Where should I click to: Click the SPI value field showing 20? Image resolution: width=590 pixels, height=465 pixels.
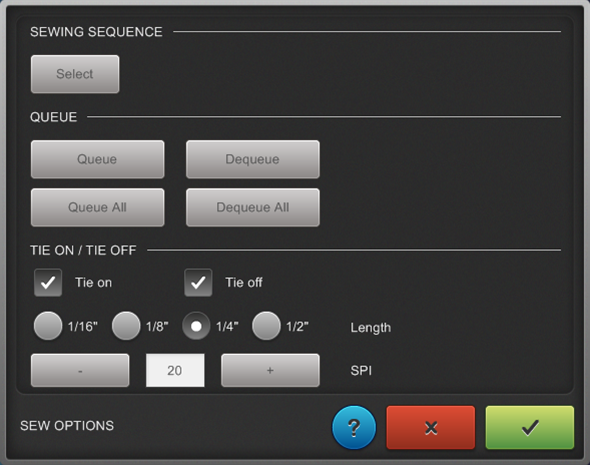175,370
